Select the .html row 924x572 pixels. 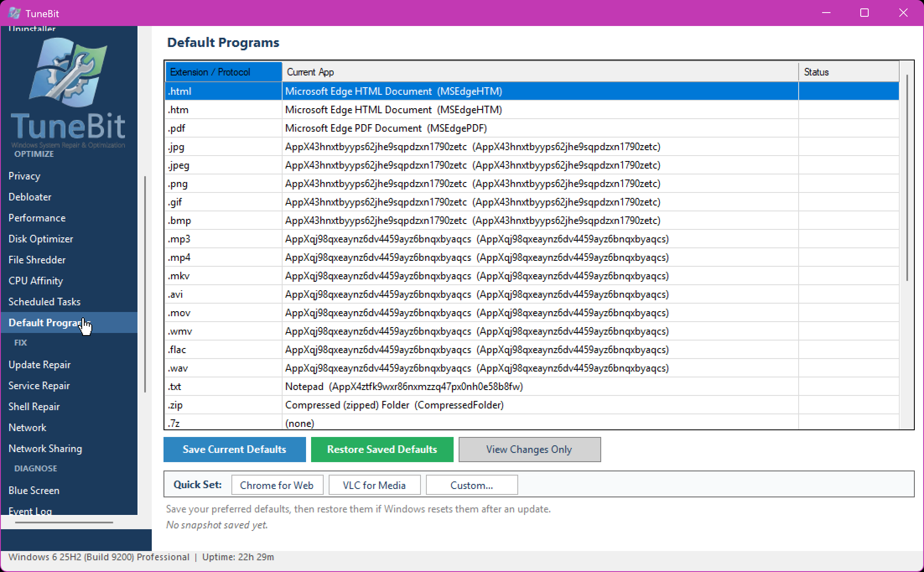click(532, 91)
